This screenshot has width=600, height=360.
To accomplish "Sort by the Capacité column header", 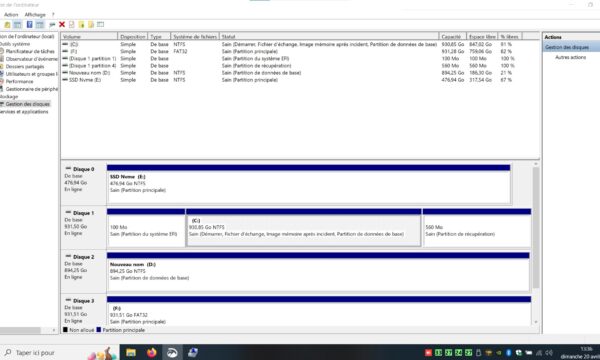I will (452, 36).
